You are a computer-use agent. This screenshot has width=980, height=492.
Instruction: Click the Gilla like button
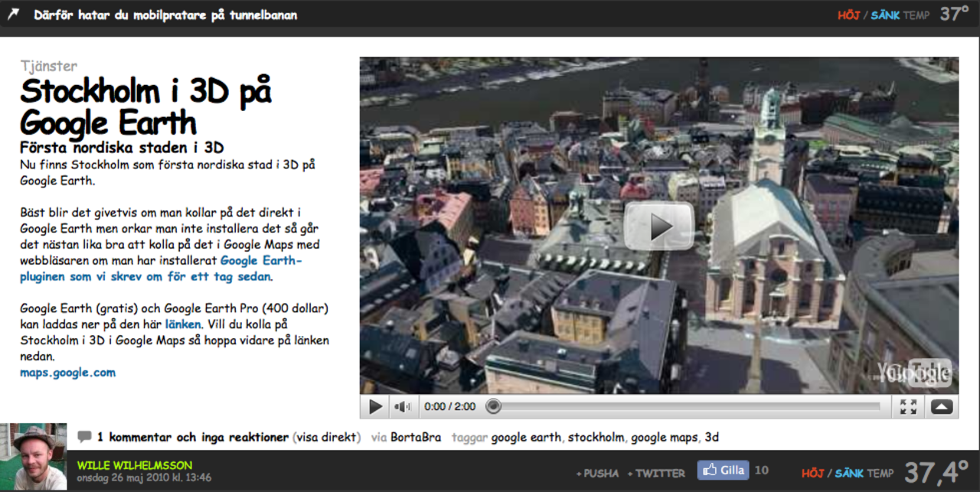(x=723, y=471)
